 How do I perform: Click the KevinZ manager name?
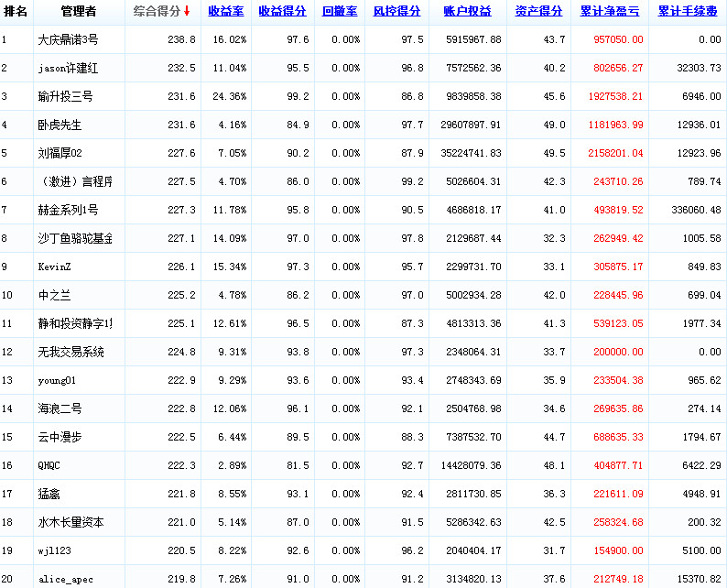click(54, 267)
